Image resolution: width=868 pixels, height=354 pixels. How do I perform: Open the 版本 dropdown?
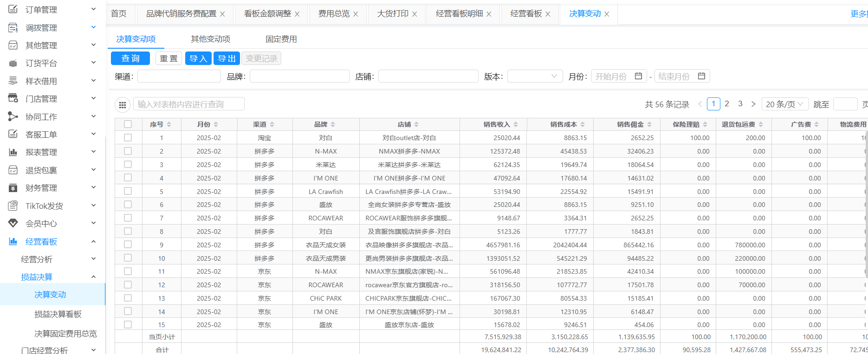tap(535, 76)
